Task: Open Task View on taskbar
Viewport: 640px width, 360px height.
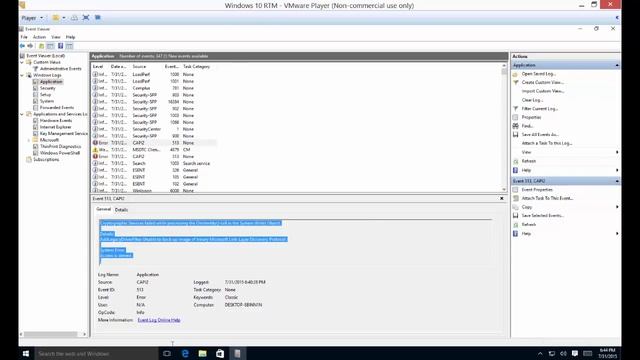Action: click(x=167, y=353)
